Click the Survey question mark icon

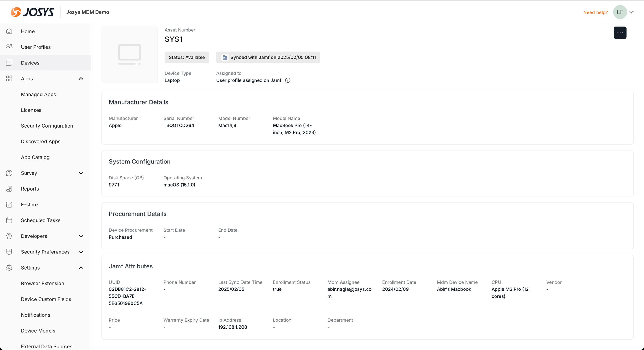(9, 173)
